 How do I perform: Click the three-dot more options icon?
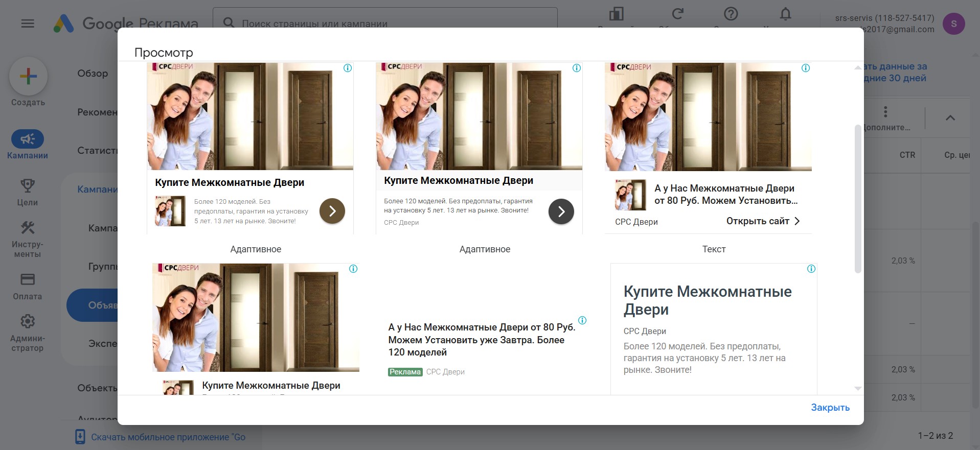coord(885,111)
